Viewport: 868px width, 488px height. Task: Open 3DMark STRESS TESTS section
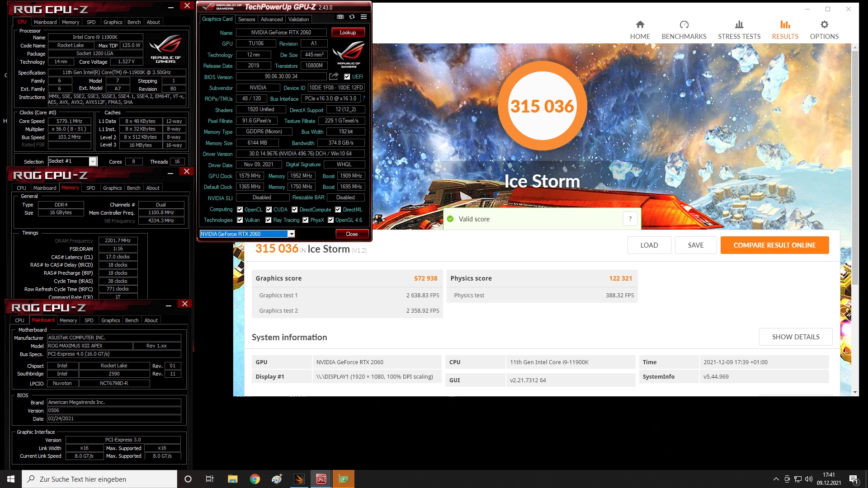pyautogui.click(x=739, y=30)
